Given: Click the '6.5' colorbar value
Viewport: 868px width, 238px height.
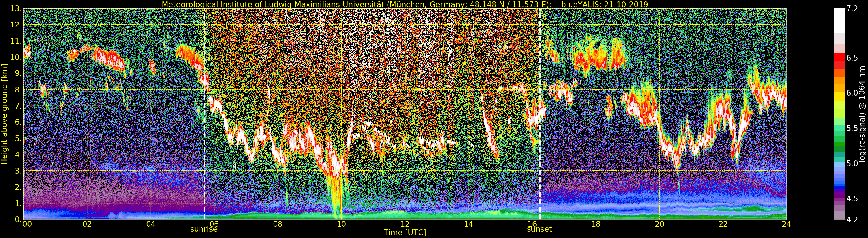Looking at the screenshot, I should point(852,58).
